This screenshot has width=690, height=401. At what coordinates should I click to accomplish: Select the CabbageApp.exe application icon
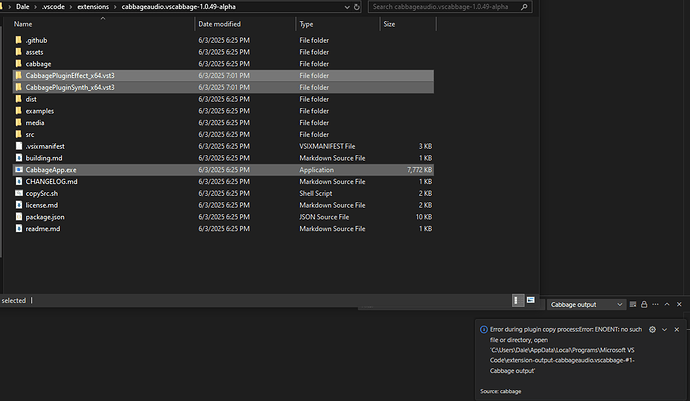[x=18, y=169]
